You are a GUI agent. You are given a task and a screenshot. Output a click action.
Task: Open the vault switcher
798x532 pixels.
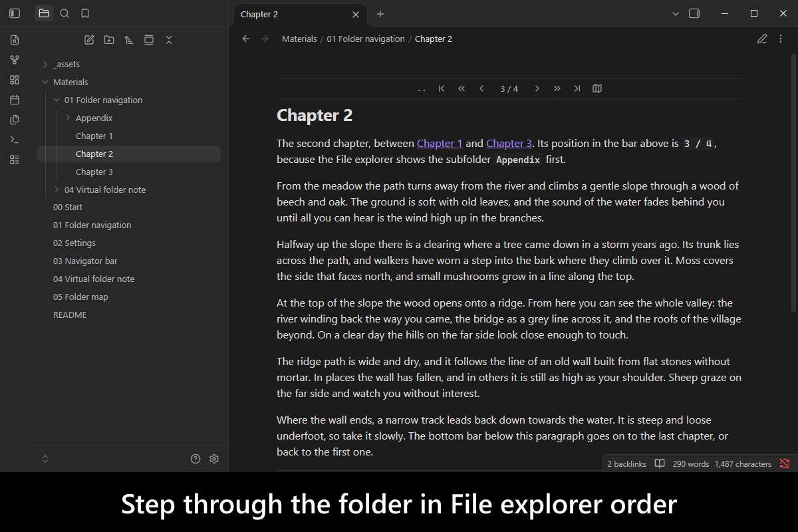click(45, 459)
